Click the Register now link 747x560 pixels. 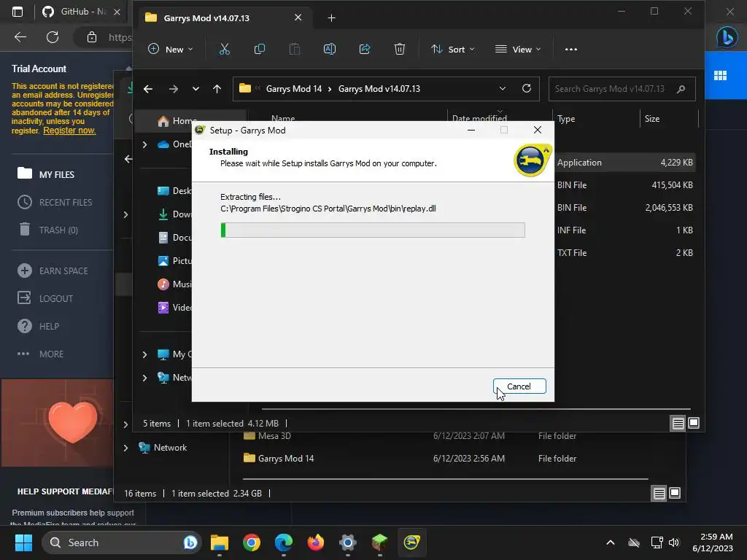(x=69, y=131)
